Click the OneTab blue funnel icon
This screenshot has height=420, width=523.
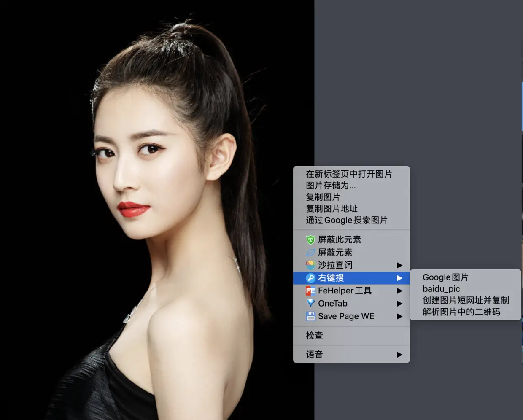click(x=310, y=304)
